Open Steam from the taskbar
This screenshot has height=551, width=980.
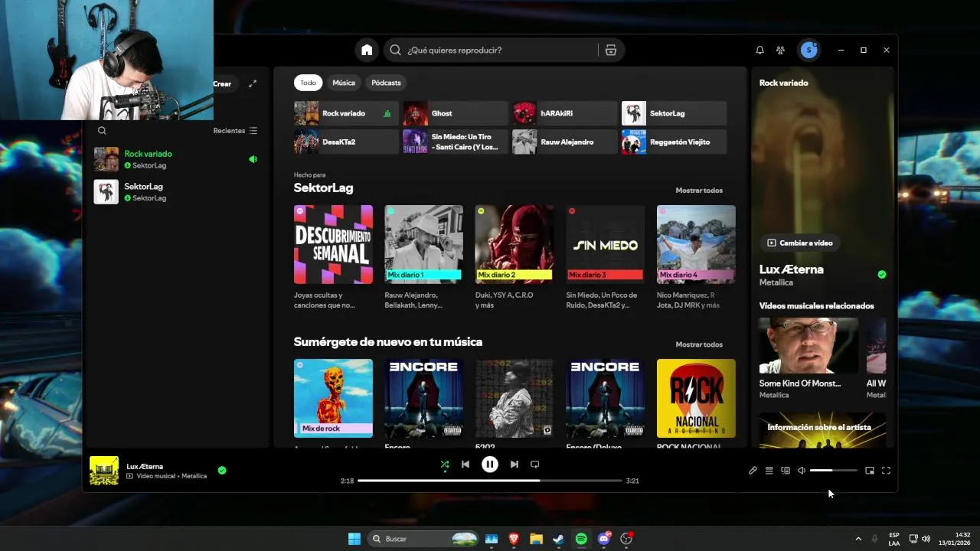tap(559, 539)
